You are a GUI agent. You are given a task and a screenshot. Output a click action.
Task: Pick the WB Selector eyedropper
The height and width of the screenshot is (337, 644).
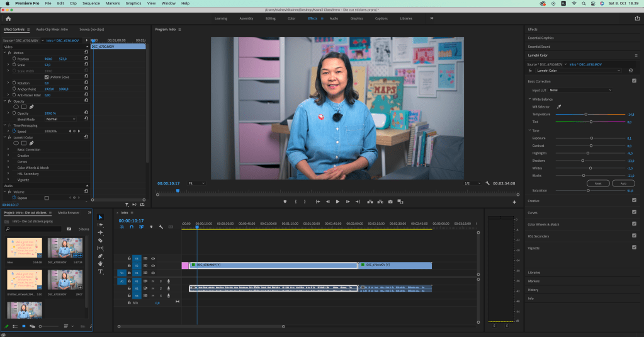558,106
